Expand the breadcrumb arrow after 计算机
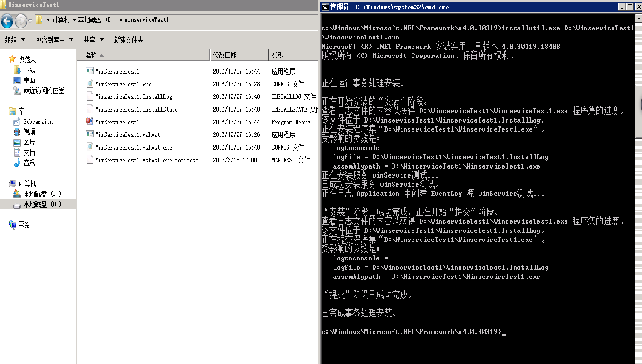This screenshot has height=364, width=642. tap(74, 20)
